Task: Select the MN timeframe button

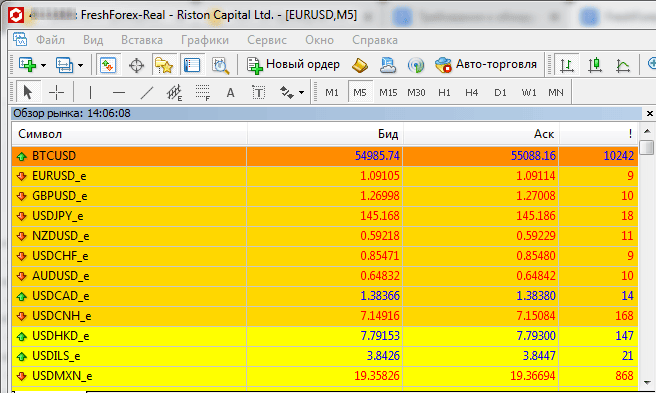Action: coord(556,92)
